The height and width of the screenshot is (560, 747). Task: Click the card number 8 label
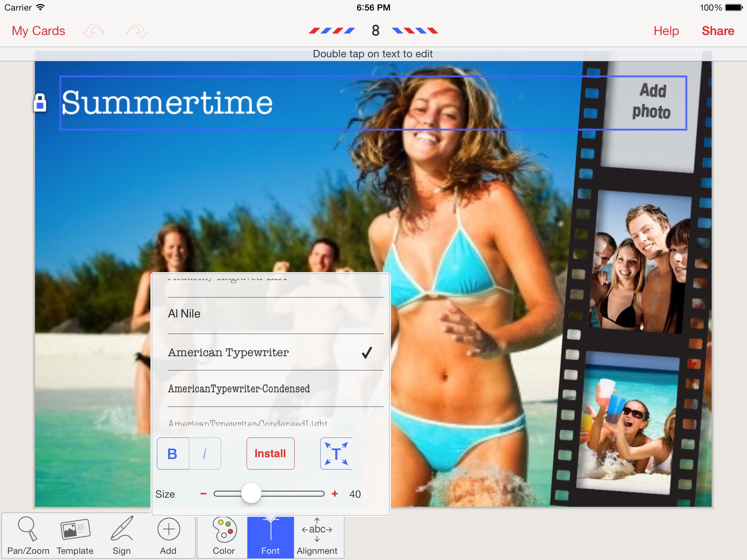point(375,31)
